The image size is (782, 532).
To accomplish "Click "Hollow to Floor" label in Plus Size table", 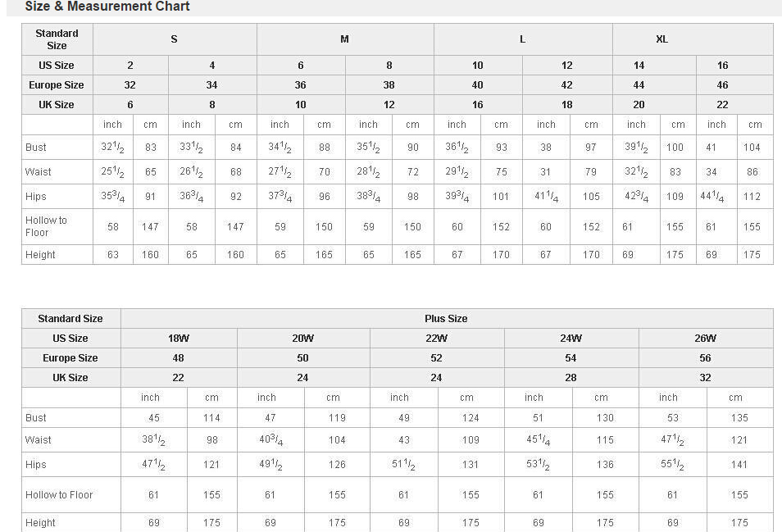I will point(58,495).
